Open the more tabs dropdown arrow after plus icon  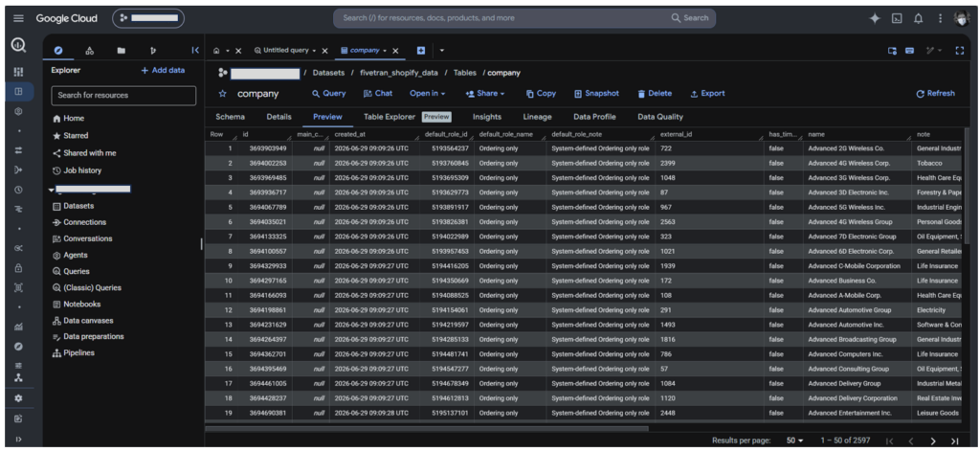pyautogui.click(x=442, y=51)
